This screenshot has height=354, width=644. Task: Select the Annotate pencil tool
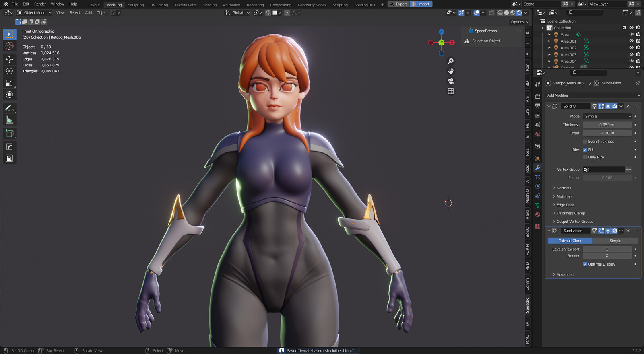point(9,108)
